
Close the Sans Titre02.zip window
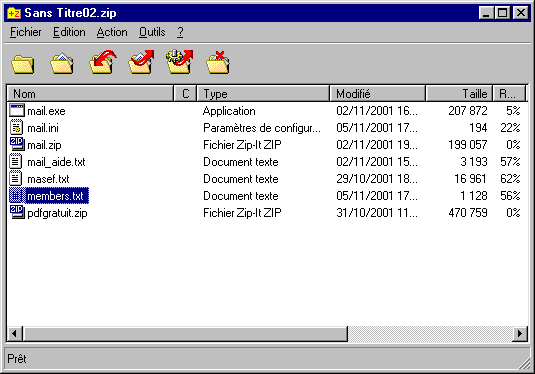pos(521,13)
